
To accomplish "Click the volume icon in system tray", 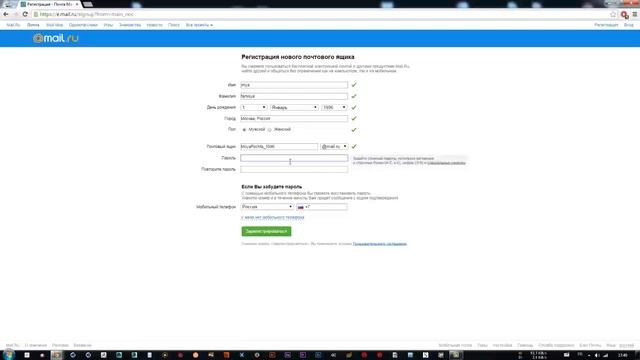I will 597,356.
